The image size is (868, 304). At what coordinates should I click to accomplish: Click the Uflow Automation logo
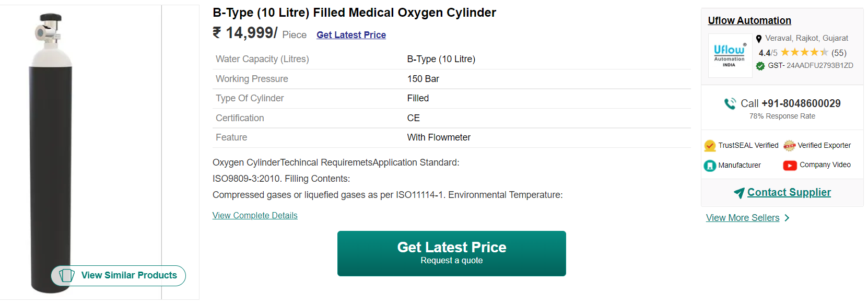click(730, 55)
